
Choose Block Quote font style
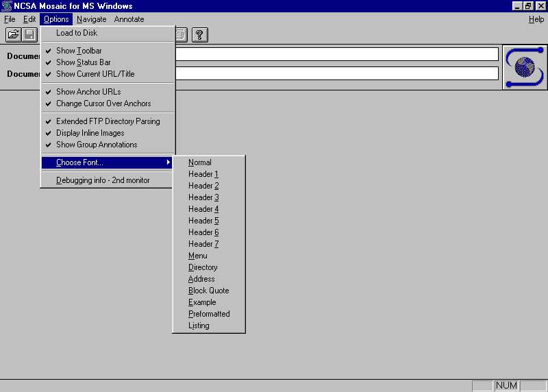[x=209, y=291]
